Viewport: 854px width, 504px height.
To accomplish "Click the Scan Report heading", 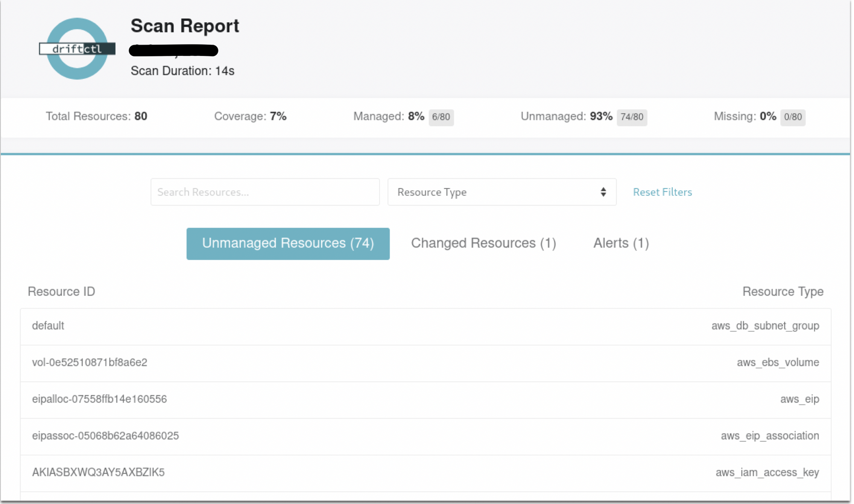I will pyautogui.click(x=184, y=26).
